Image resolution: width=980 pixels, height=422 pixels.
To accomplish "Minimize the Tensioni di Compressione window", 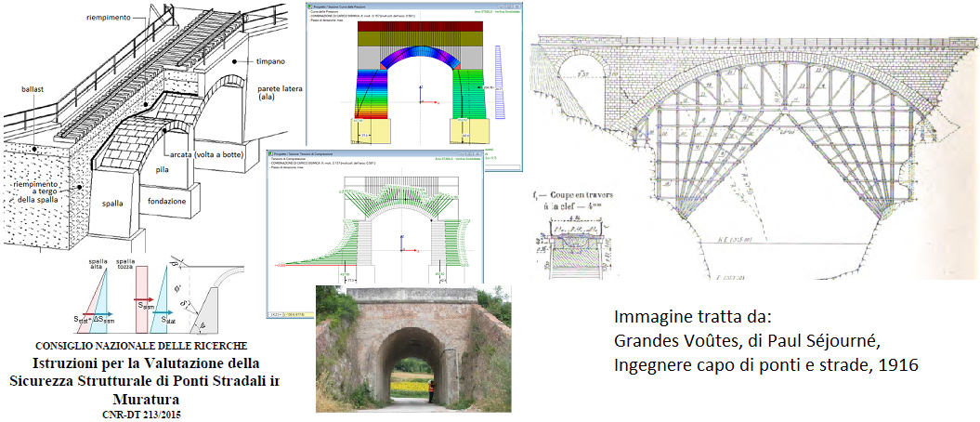I will tap(463, 153).
